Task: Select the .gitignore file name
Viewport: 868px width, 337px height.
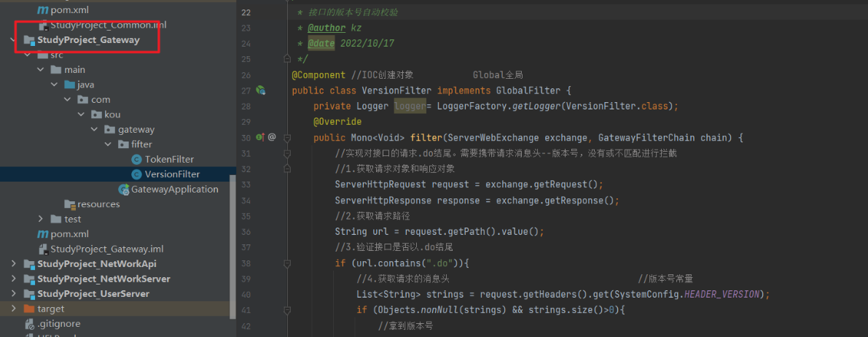Action: 59,324
